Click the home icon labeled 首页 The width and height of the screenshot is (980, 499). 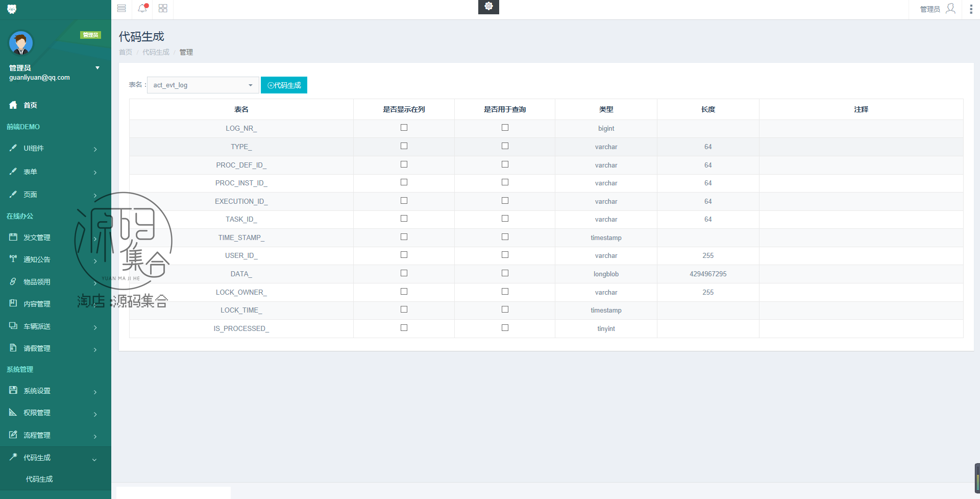13,105
